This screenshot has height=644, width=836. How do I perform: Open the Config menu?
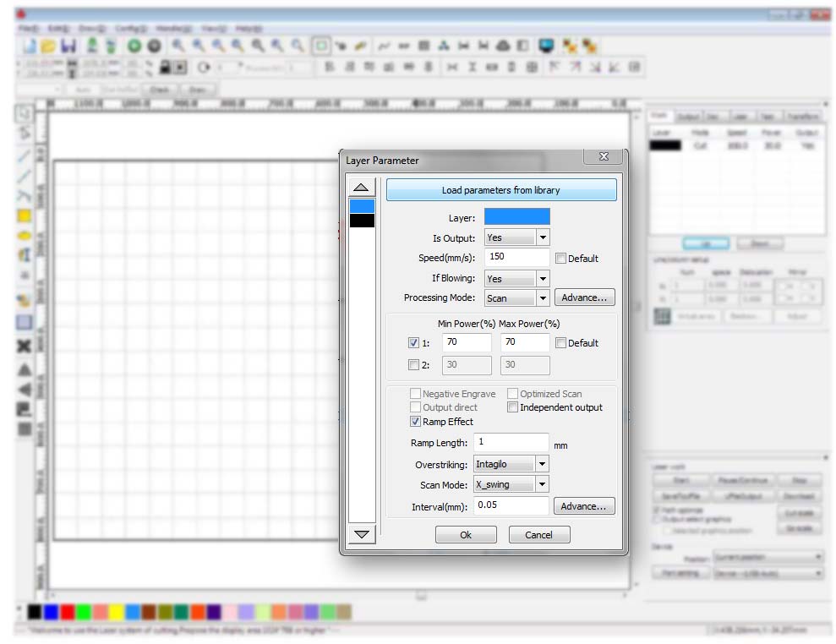[128, 28]
